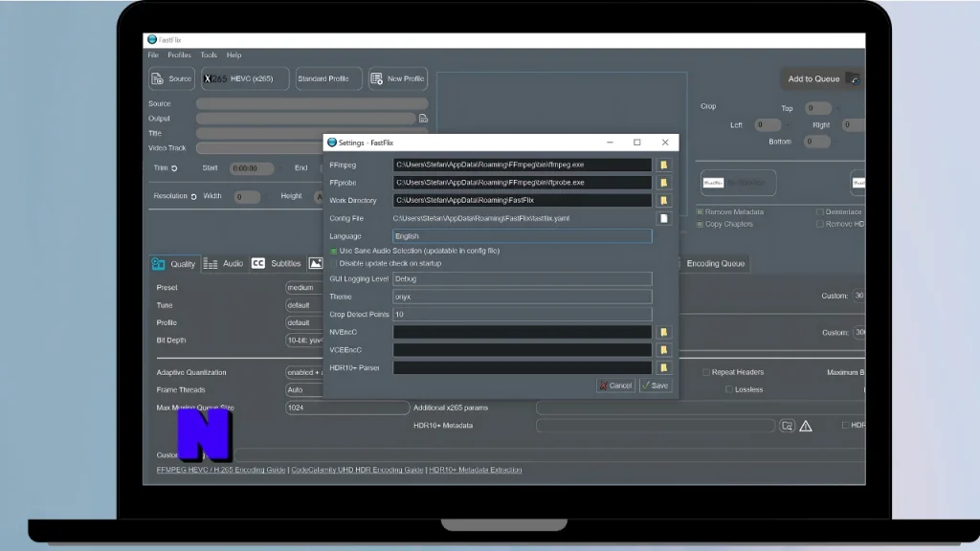Toggle Copy Chapters checkbox

pos(700,224)
